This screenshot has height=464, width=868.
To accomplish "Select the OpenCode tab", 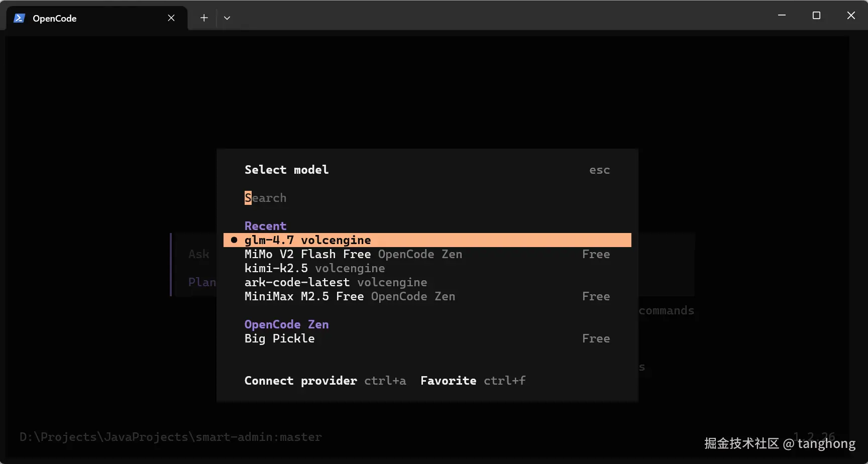I will click(96, 18).
